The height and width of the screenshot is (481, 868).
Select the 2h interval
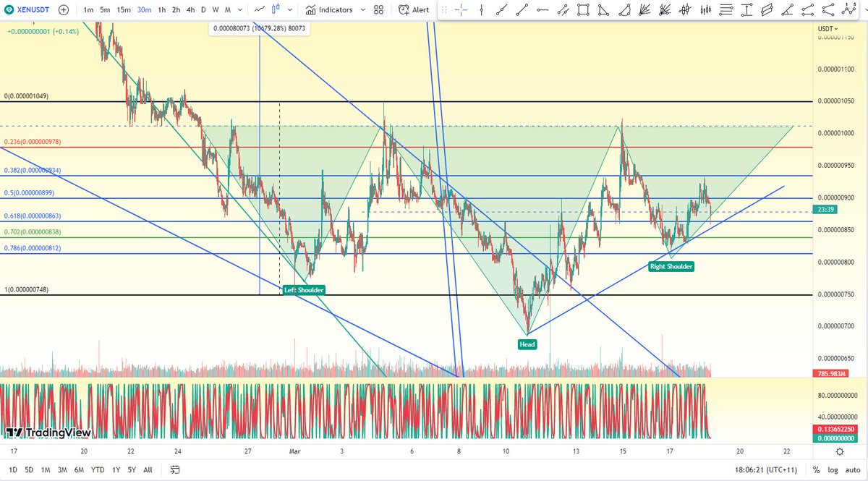coord(176,10)
